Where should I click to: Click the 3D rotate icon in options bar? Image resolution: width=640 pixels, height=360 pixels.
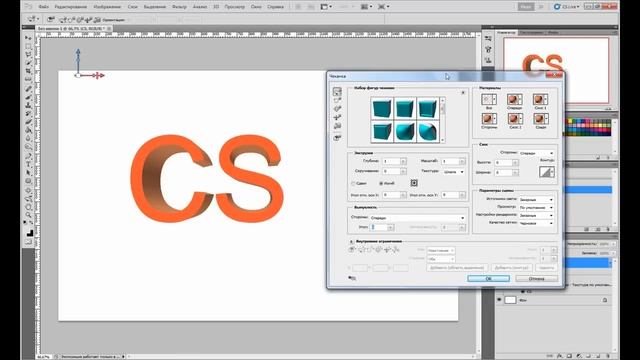(63, 19)
